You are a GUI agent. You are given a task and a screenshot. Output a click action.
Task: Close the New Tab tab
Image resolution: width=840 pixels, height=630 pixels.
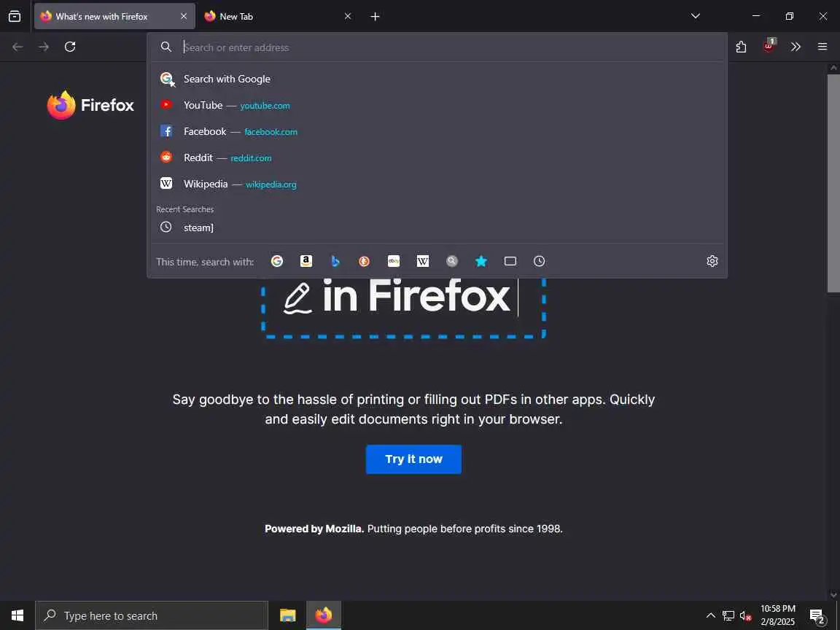[x=348, y=16]
